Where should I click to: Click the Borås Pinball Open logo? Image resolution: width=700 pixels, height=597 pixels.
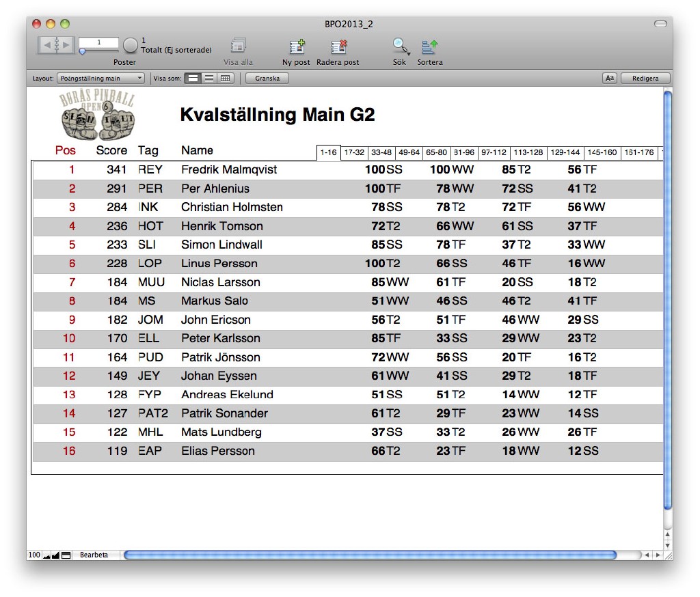pos(97,114)
